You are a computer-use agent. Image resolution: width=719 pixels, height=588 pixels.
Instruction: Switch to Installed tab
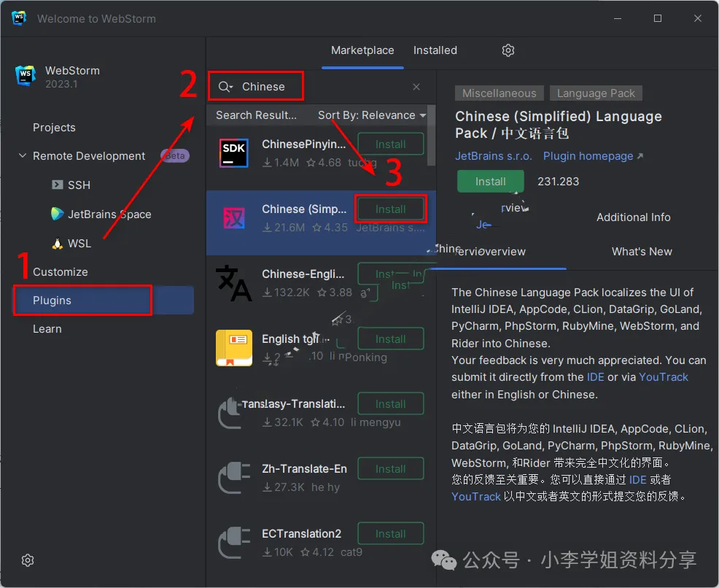click(x=435, y=50)
